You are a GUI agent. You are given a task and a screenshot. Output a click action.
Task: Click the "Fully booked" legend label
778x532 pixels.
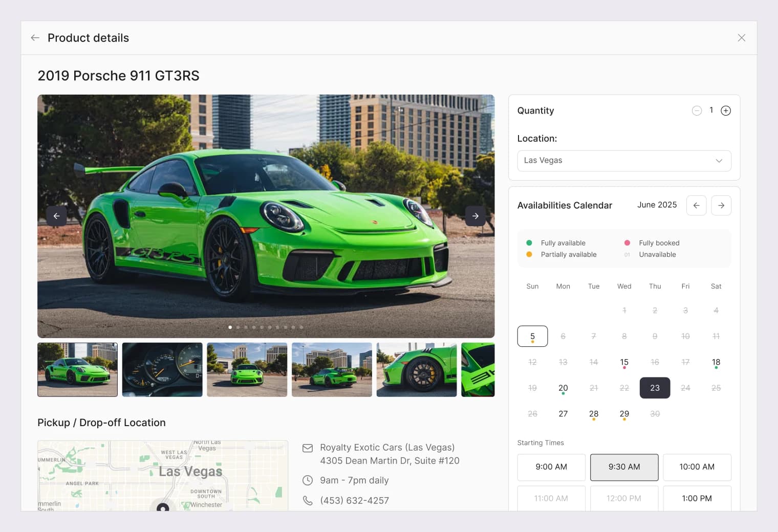(x=659, y=243)
